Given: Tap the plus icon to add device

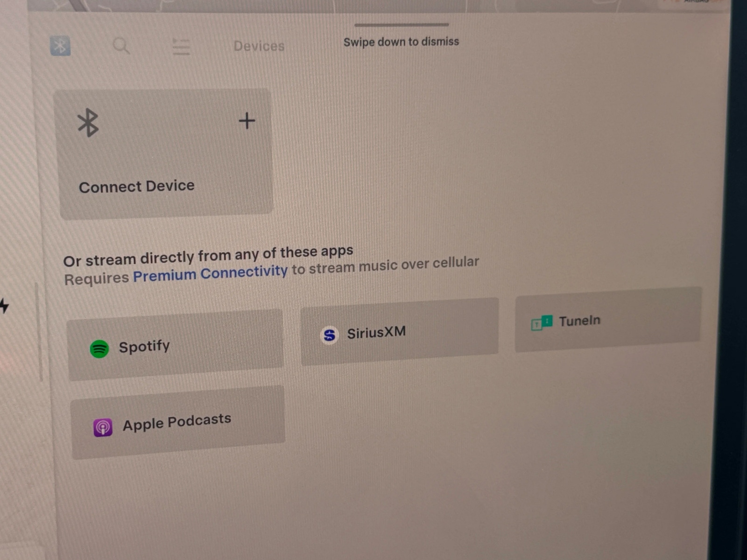Looking at the screenshot, I should click(x=247, y=121).
